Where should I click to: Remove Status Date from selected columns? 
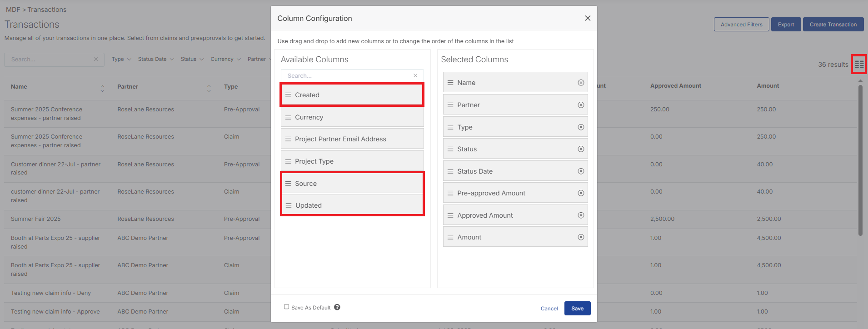581,171
